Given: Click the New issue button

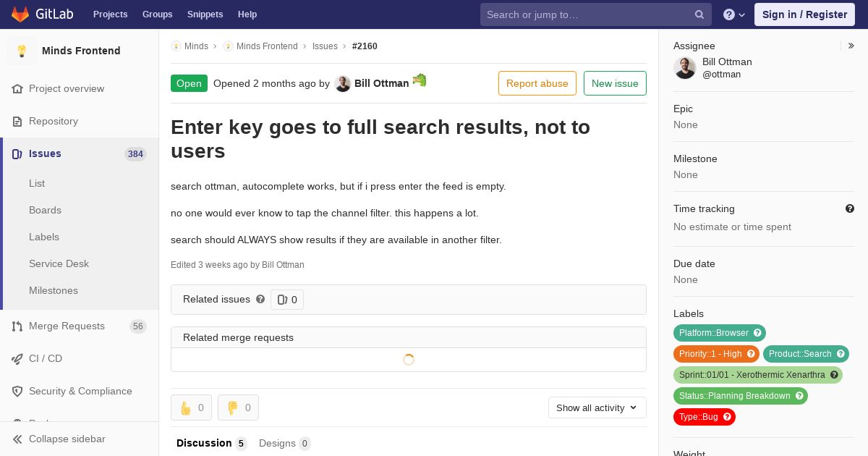Looking at the screenshot, I should tap(615, 83).
